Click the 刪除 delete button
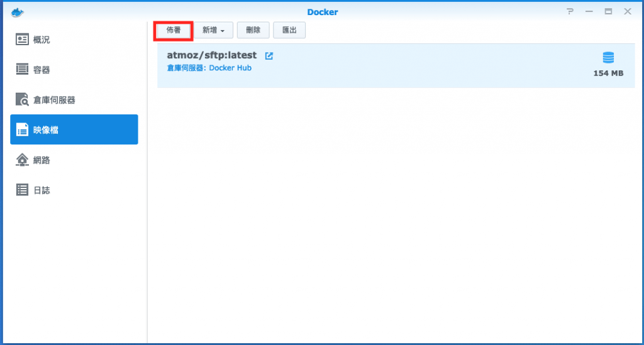This screenshot has width=644, height=345. [253, 30]
